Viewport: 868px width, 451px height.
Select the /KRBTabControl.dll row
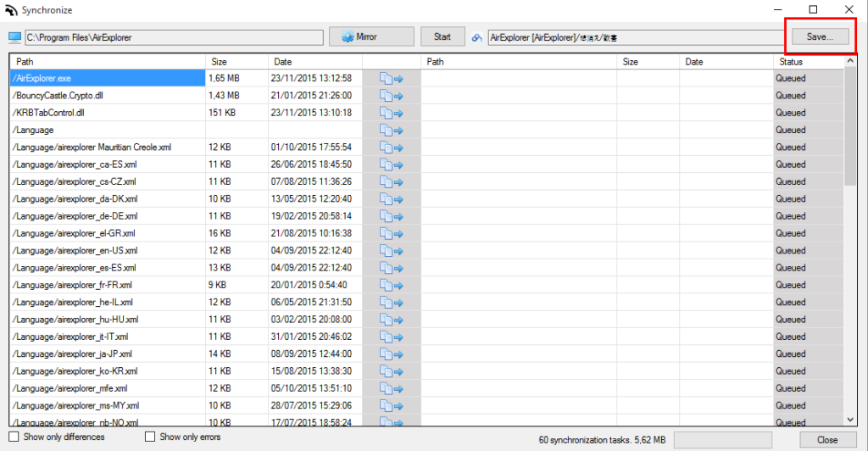click(x=108, y=113)
